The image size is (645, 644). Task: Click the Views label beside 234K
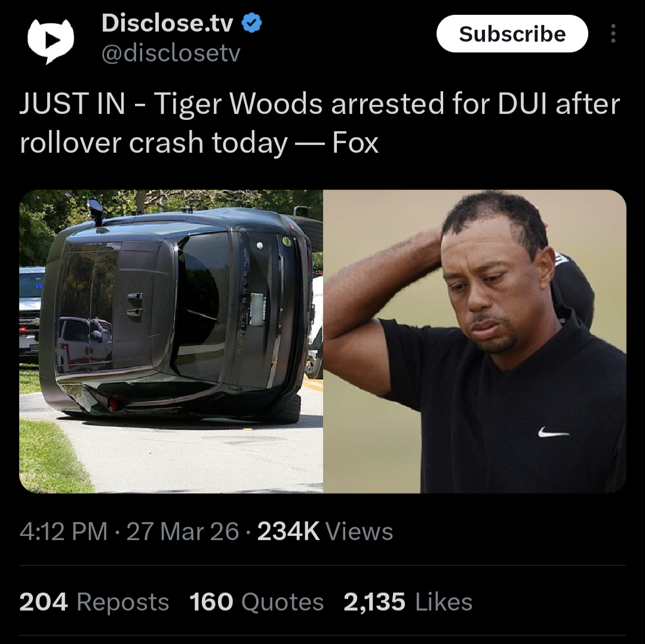tap(359, 531)
